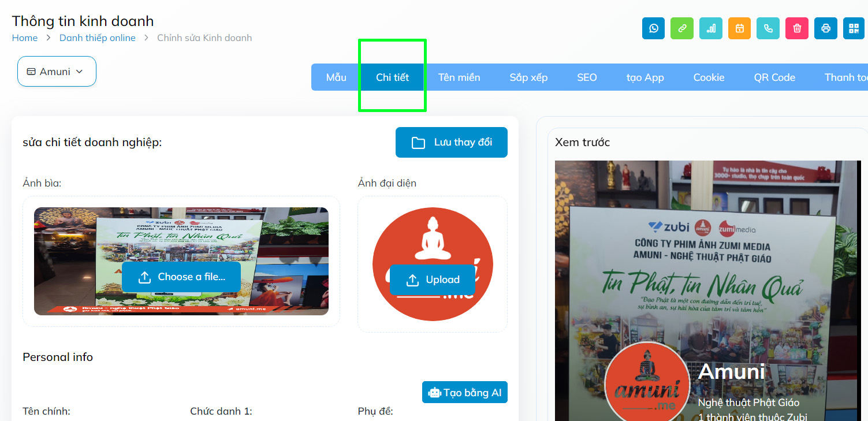Viewport: 868px width, 421px height.
Task: Click the Ảnh bìa: label
Action: click(42, 183)
